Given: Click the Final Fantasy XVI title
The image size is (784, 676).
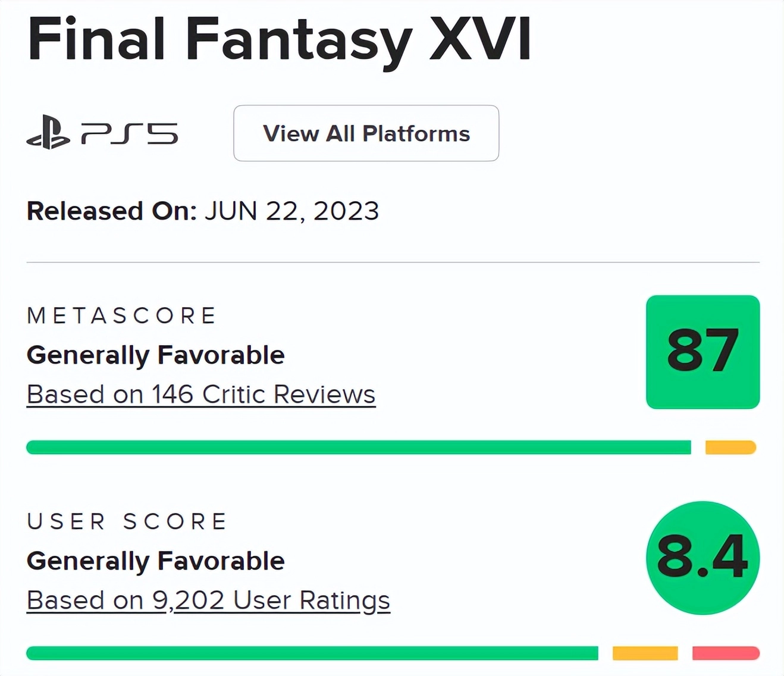Looking at the screenshot, I should click(x=279, y=39).
